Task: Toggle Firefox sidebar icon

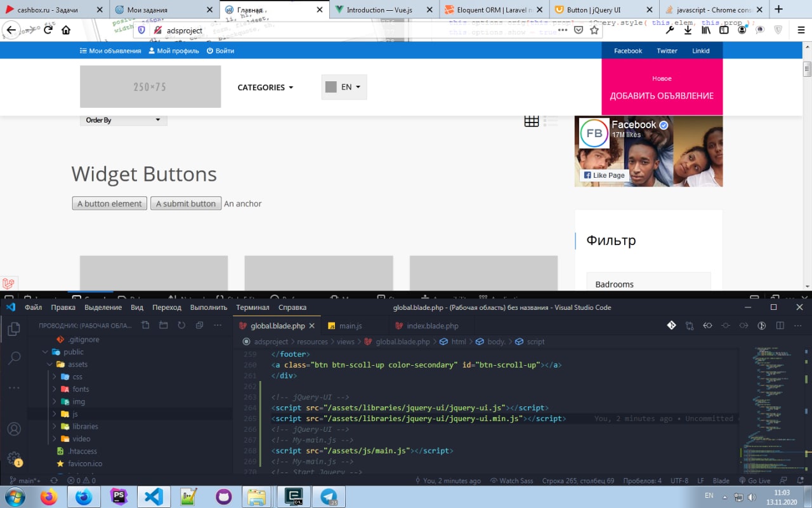Action: point(724,30)
